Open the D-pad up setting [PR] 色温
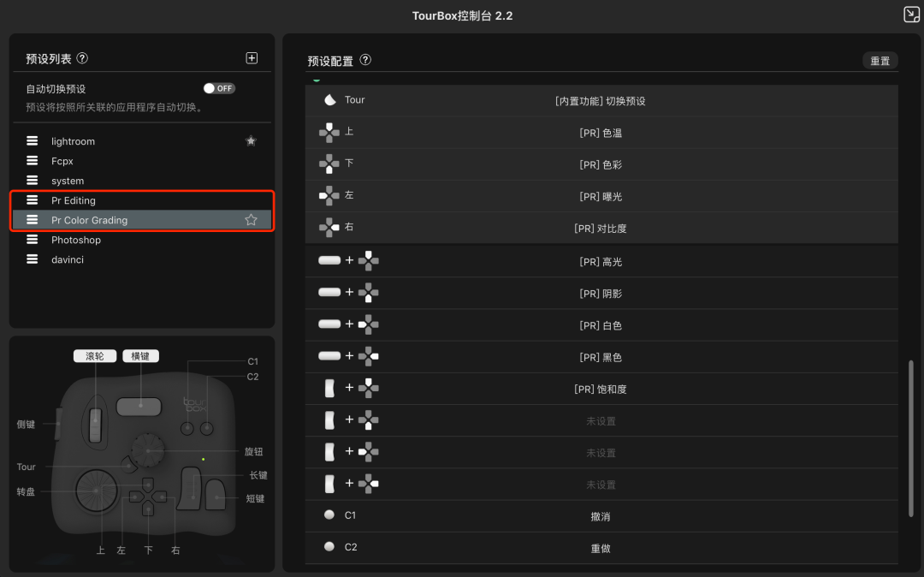Image resolution: width=924 pixels, height=577 pixels. [601, 134]
